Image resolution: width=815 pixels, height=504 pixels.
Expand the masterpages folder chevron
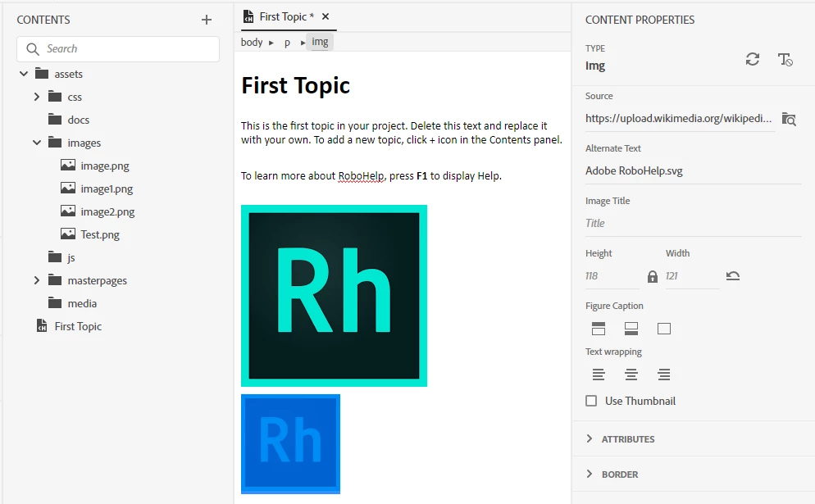tap(36, 280)
